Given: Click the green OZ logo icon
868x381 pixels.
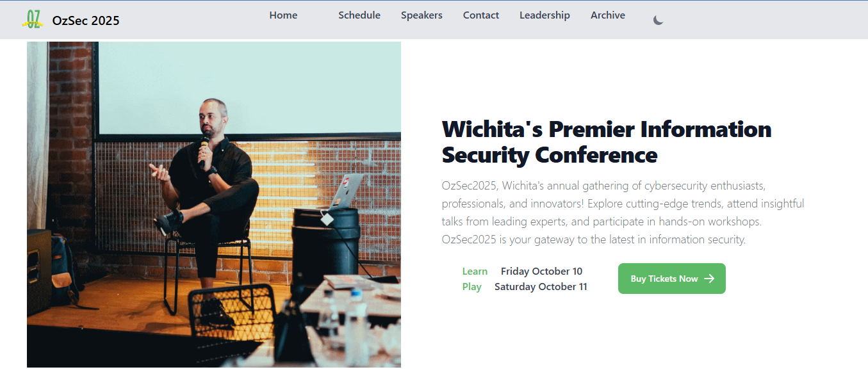Looking at the screenshot, I should 33,19.
